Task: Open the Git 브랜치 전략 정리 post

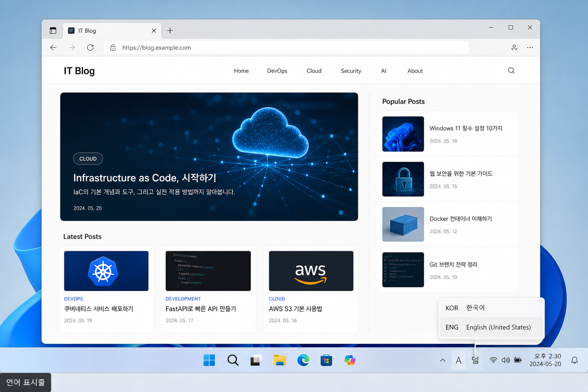Action: coord(453,265)
